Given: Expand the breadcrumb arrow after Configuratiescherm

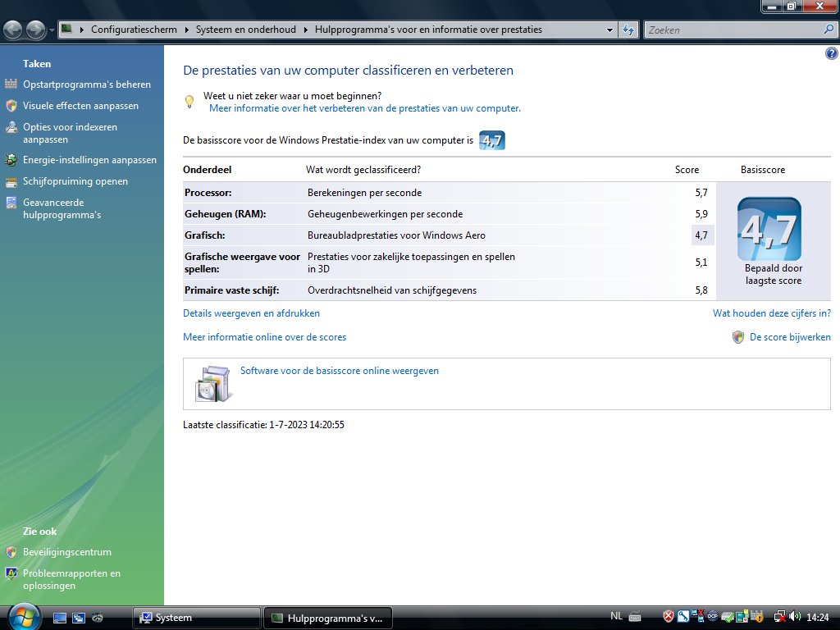Looking at the screenshot, I should point(187,30).
